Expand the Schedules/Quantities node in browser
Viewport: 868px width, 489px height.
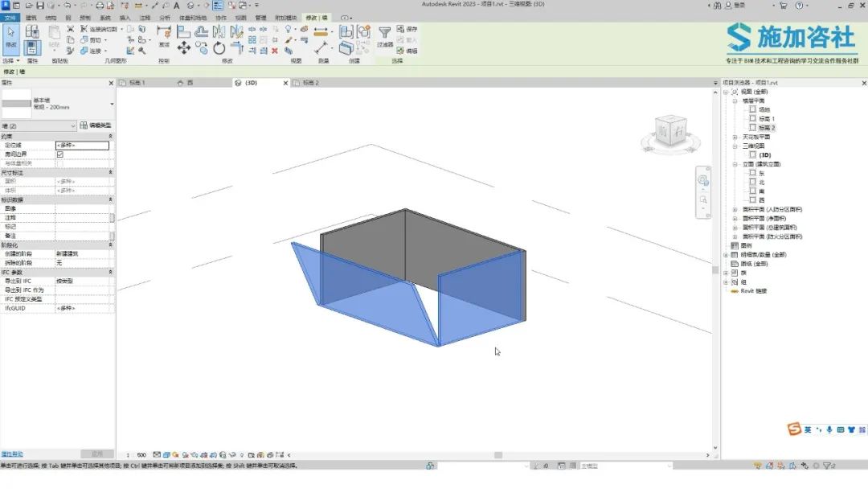click(x=726, y=254)
